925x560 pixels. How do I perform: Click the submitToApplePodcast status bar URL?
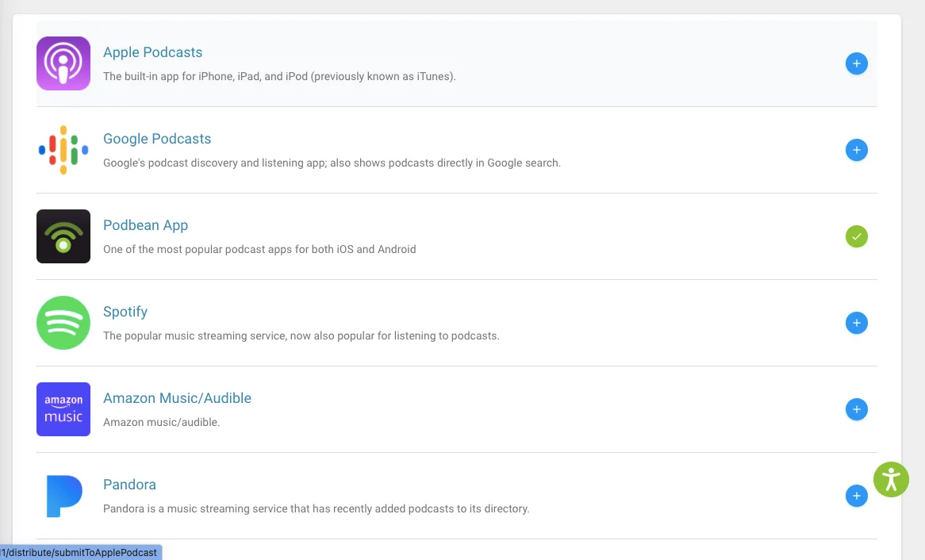(x=80, y=552)
